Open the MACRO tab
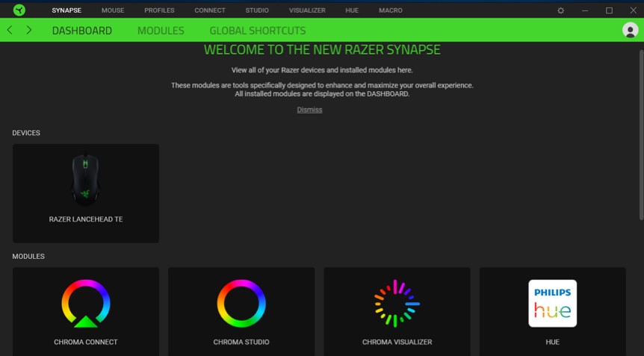 point(391,10)
